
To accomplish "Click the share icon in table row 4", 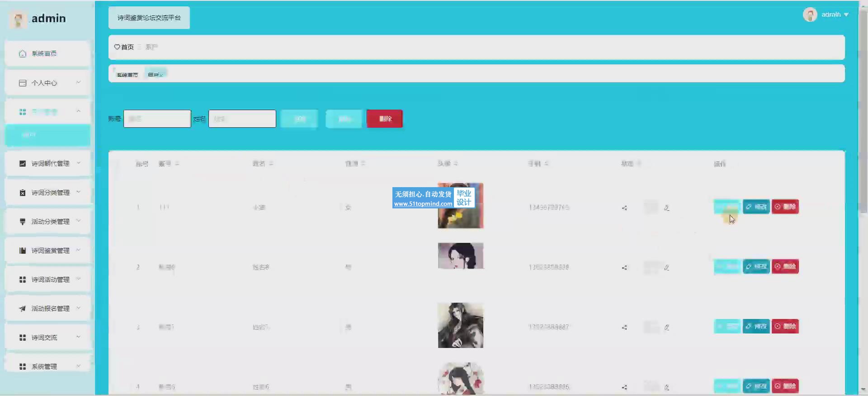I will point(624,387).
